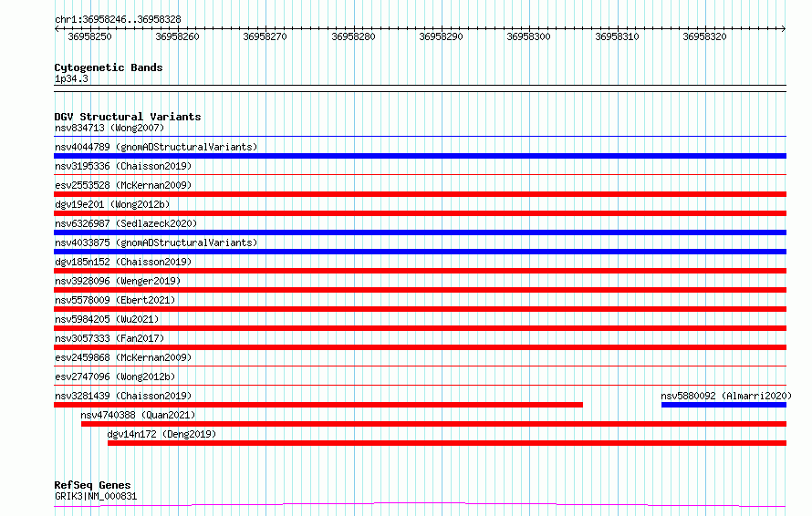Click dgv19e201 (Wong2012b) label
Image resolution: width=812 pixels, height=516 pixels.
[112, 204]
